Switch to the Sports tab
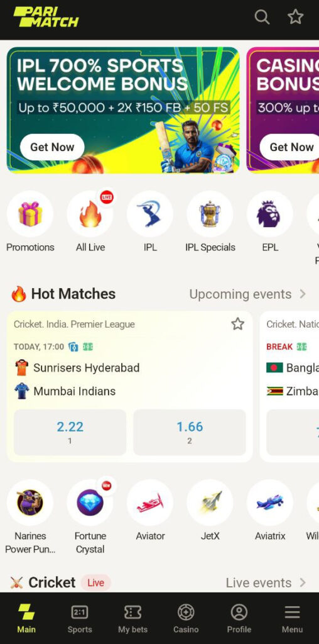The height and width of the screenshot is (644, 319). [x=80, y=619]
